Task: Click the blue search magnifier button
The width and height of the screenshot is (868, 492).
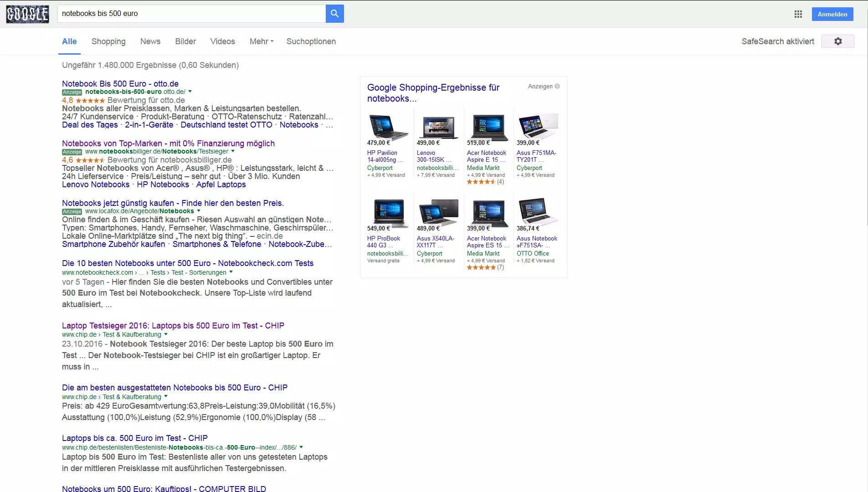Action: [334, 14]
